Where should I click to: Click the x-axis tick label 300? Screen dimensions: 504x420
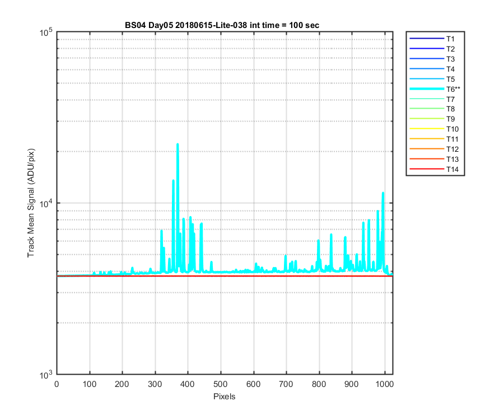coord(155,384)
